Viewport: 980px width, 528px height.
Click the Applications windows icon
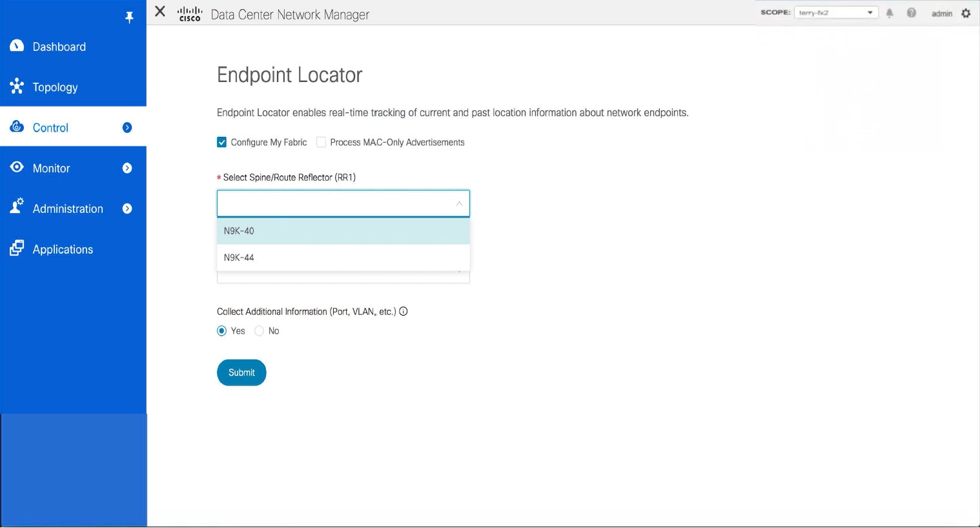[x=17, y=249]
